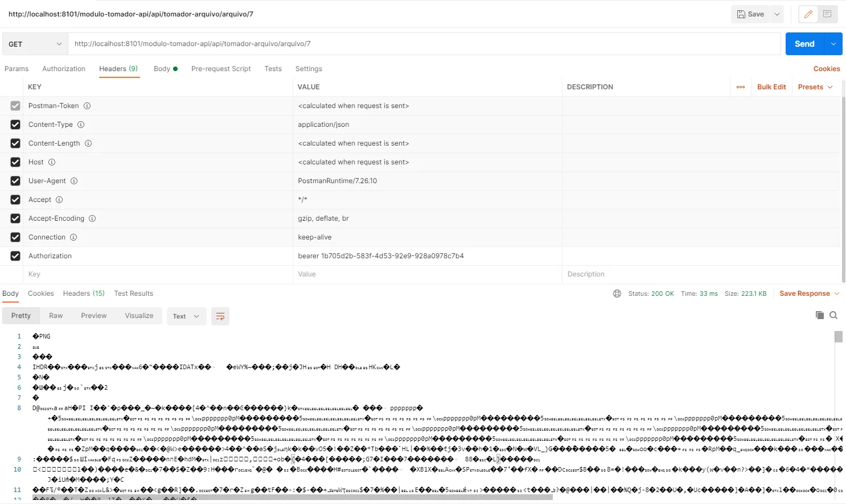846x504 pixels.
Task: Open the GET method dropdown
Action: tap(35, 44)
